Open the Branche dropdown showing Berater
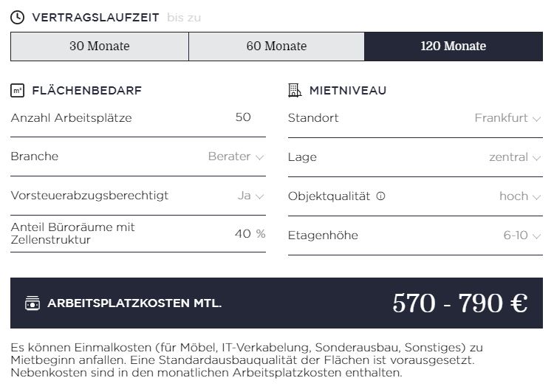Viewport: 554px width, 392px height. click(236, 157)
